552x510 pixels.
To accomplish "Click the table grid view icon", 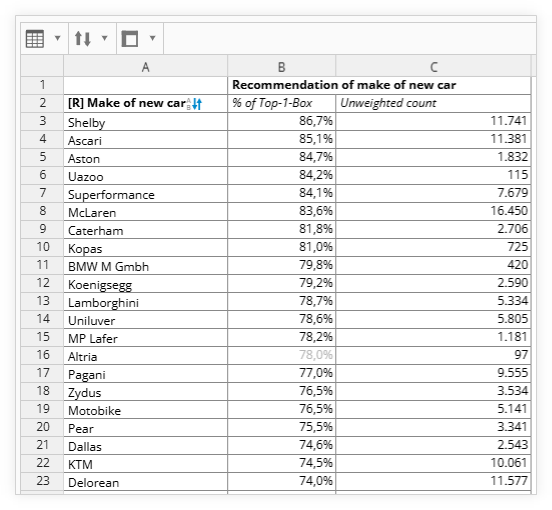I will (35, 38).
